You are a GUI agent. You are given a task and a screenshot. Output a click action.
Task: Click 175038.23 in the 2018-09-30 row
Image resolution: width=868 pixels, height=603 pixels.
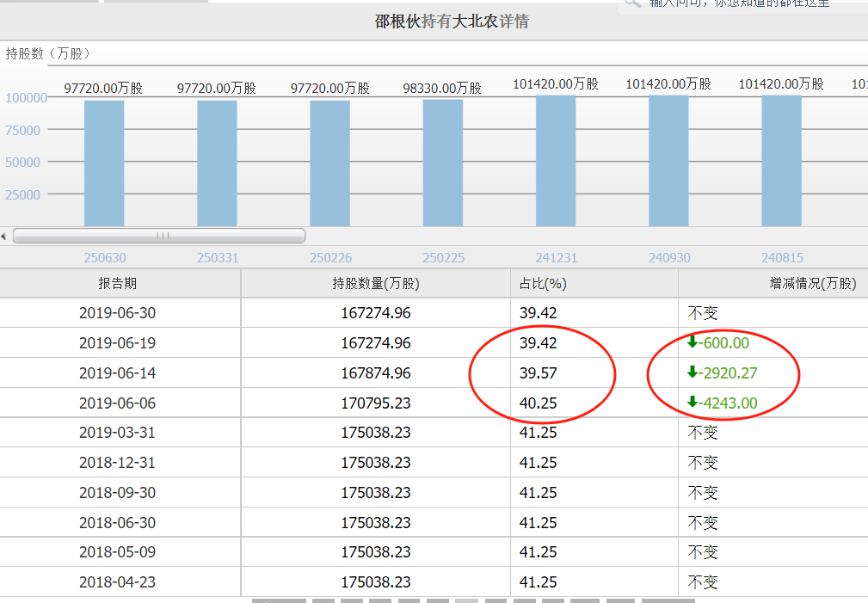[376, 493]
